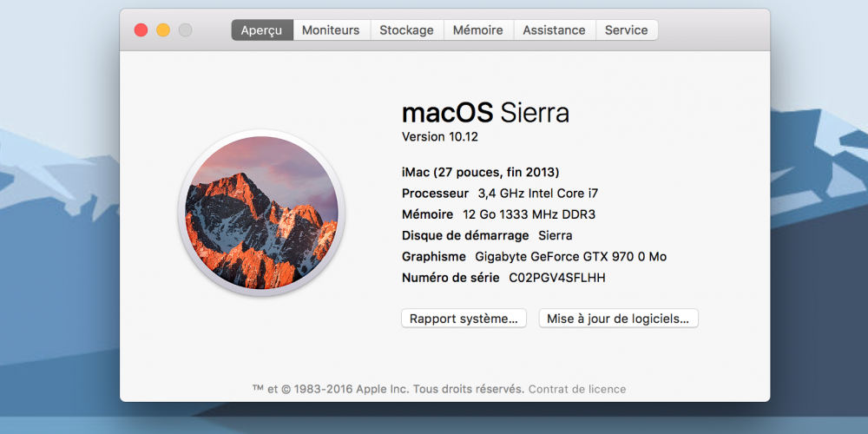This screenshot has height=434, width=868.
Task: Click the red close window button
Action: 141,30
